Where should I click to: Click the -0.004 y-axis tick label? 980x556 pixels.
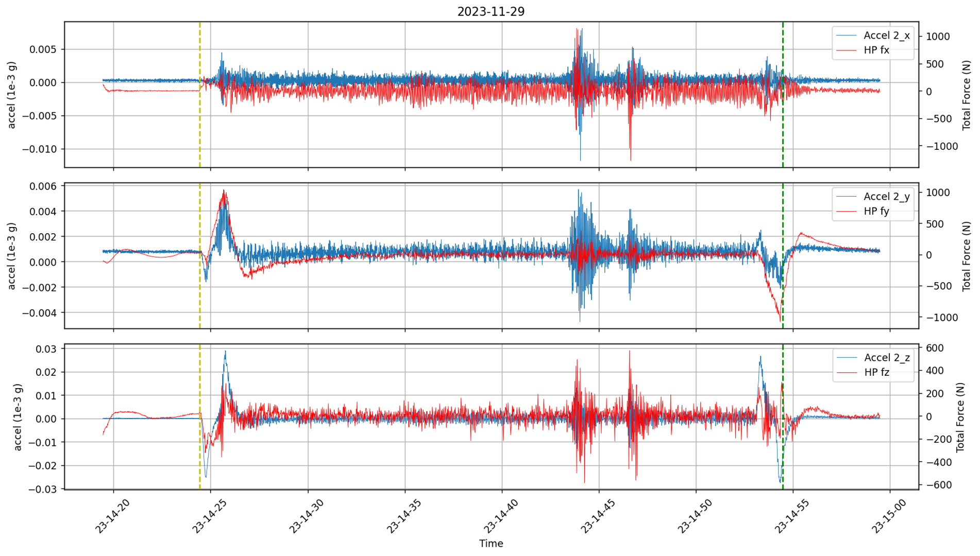pos(39,312)
